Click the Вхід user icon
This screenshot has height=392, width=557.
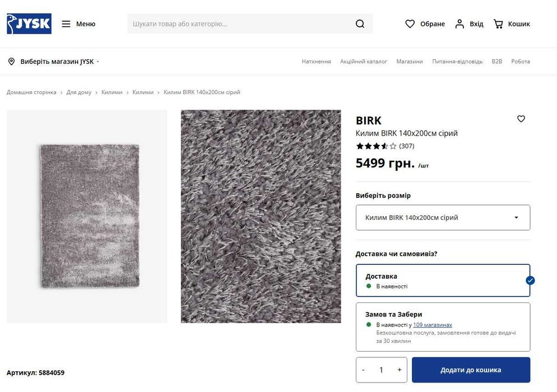click(x=459, y=24)
